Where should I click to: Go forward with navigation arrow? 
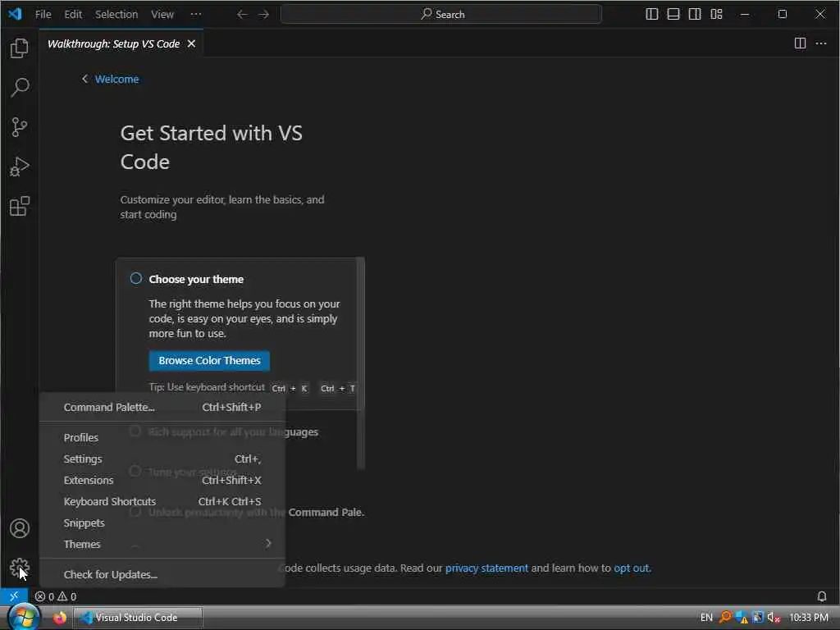point(263,15)
